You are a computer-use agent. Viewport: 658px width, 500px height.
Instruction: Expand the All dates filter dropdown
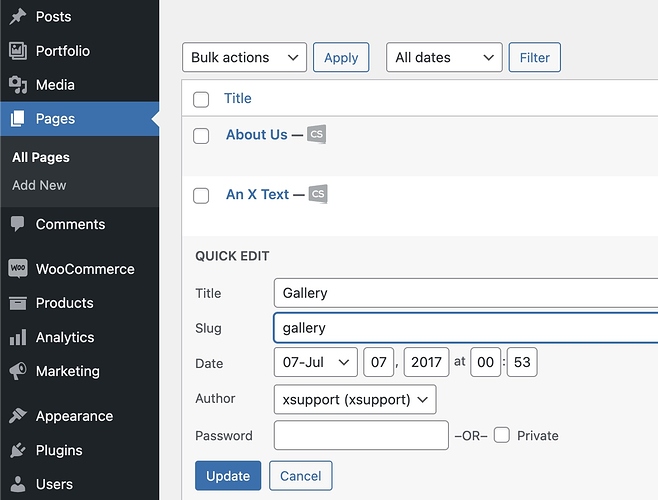coord(444,58)
